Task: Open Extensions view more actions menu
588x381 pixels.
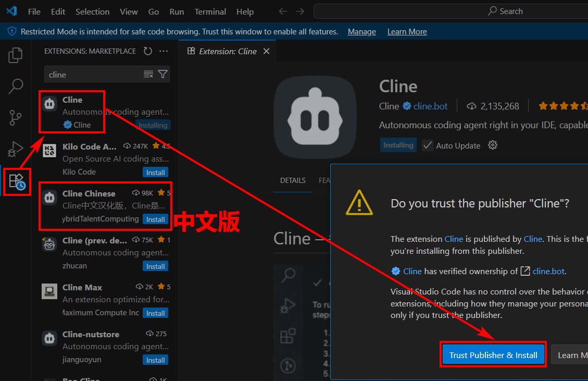Action: [164, 51]
